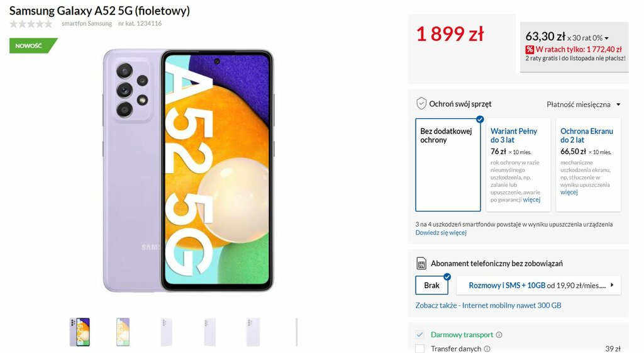The width and height of the screenshot is (644, 353).
Task: Open the Rozmowy i SMS + 10GB plan selector
Action: tap(538, 285)
